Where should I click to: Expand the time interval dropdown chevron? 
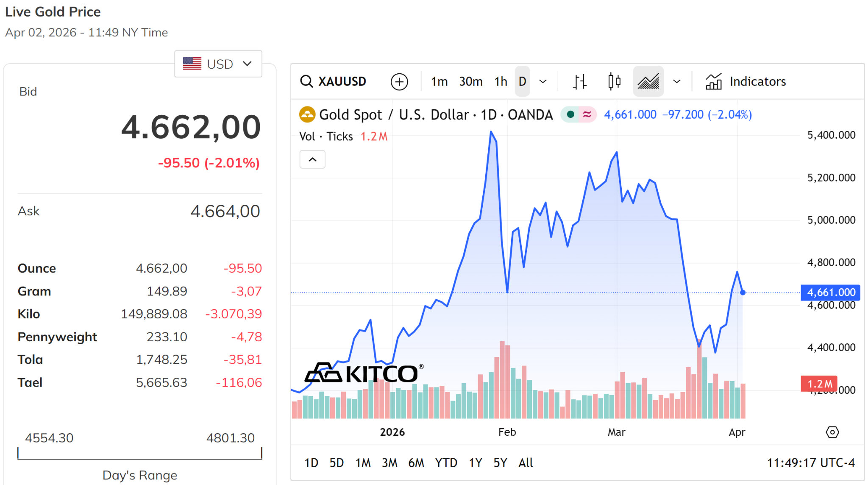pos(543,81)
